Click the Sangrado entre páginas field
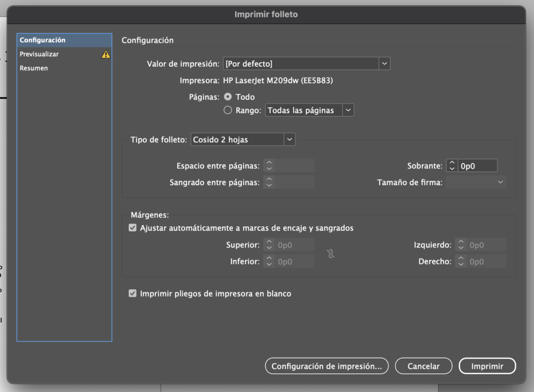Image resolution: width=534 pixels, height=392 pixels. tap(295, 182)
